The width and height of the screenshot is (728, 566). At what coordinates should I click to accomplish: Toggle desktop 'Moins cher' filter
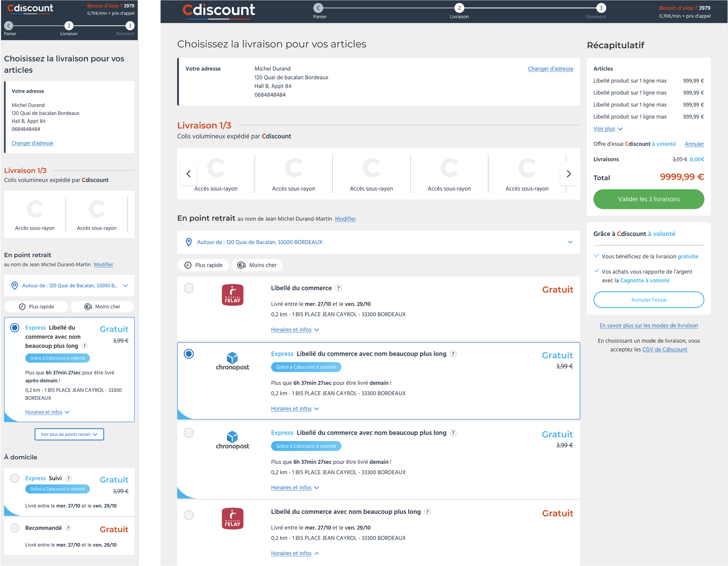[x=257, y=265]
